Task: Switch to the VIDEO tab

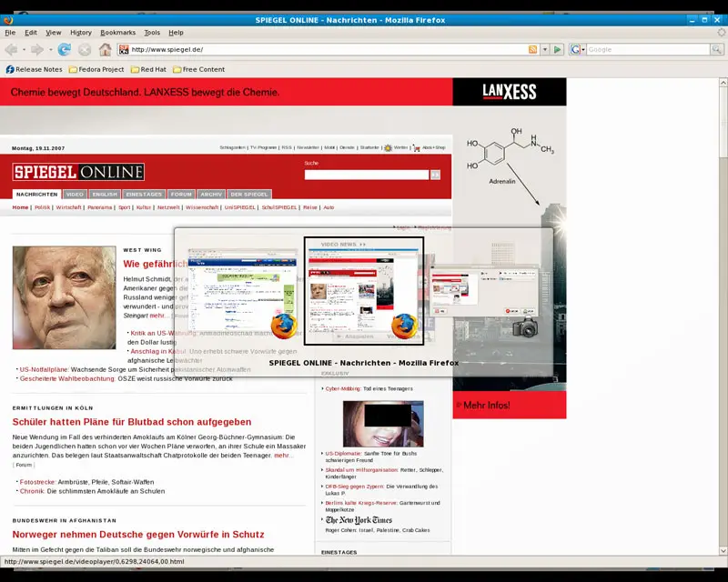Action: click(75, 194)
